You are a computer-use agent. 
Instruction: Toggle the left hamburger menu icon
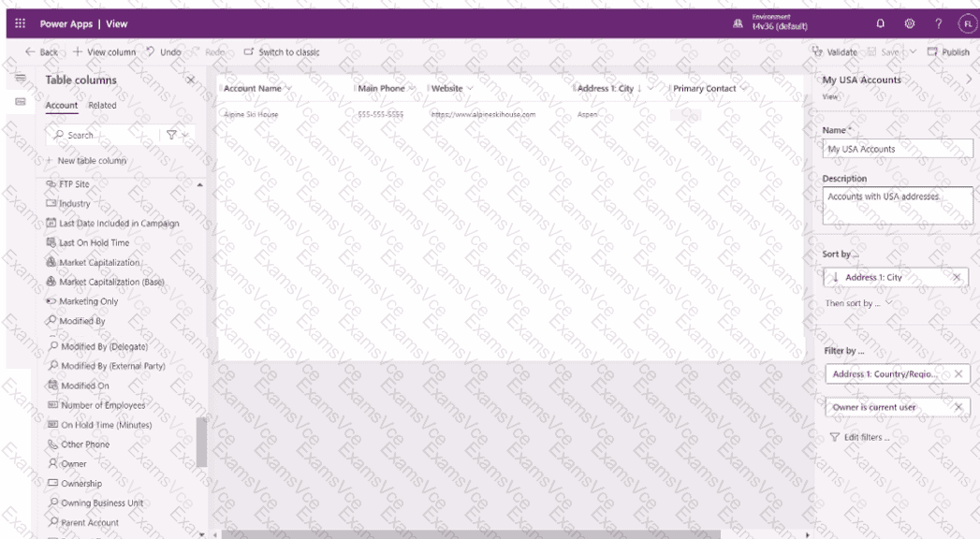(x=21, y=79)
